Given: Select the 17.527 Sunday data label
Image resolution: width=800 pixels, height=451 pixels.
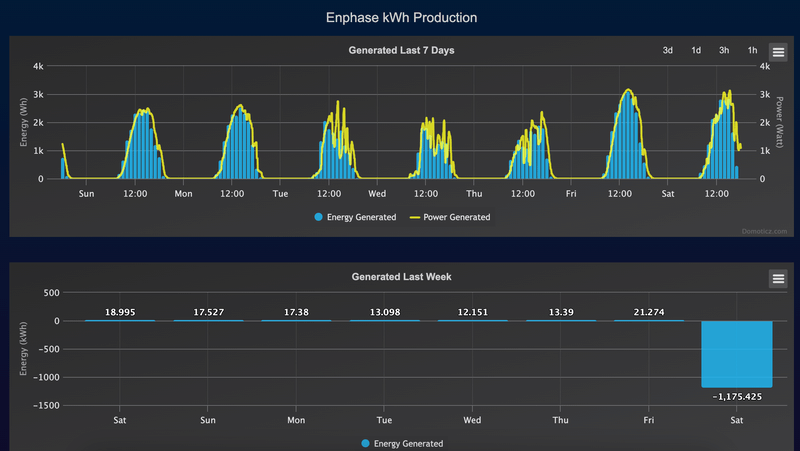Looking at the screenshot, I should [208, 312].
